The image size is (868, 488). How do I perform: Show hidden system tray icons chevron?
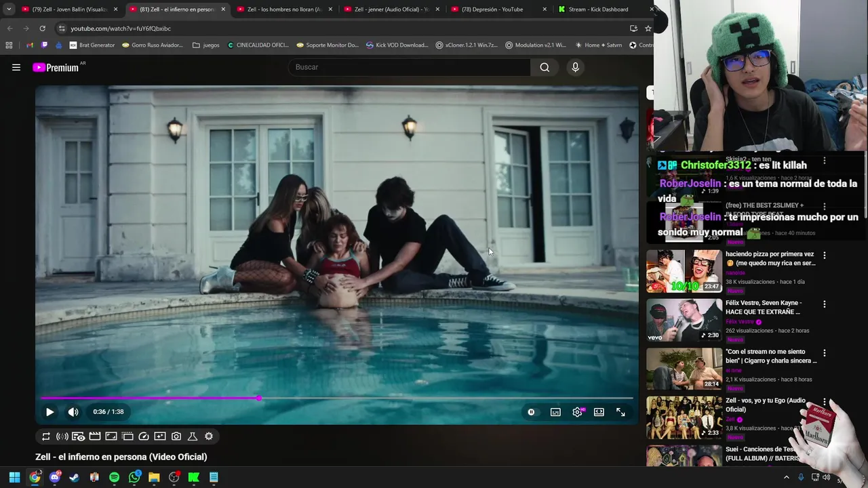tap(787, 478)
